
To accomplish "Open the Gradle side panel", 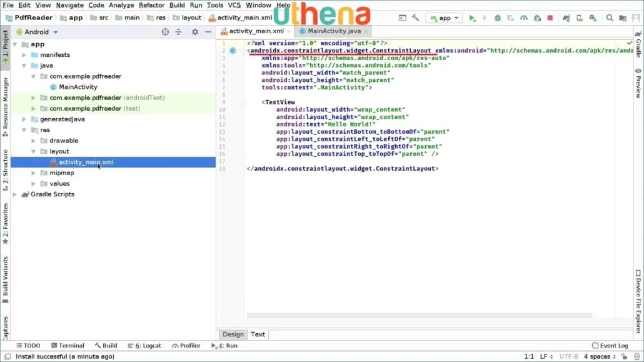I will [x=638, y=44].
